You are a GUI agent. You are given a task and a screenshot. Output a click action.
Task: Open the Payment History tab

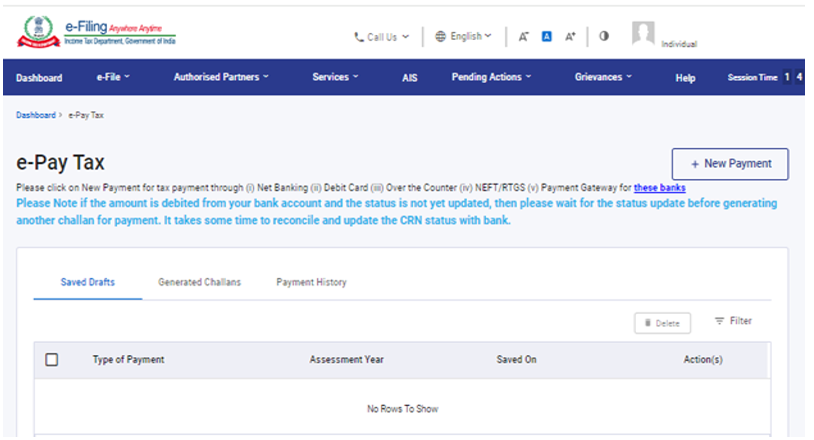(311, 282)
